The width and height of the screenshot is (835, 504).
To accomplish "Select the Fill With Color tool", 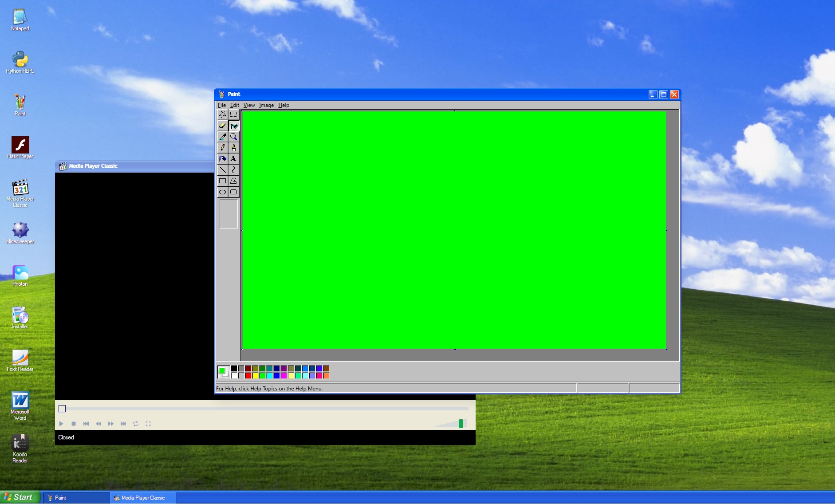I will (234, 126).
